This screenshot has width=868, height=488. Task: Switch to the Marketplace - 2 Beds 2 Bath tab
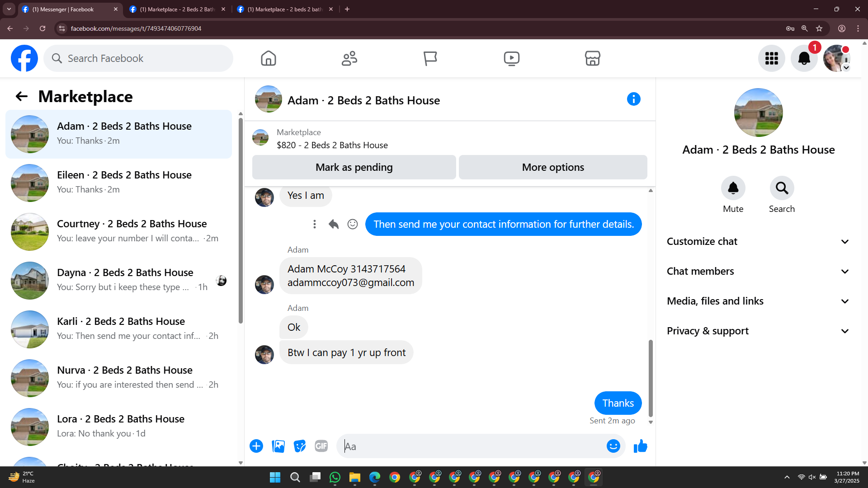[177, 9]
